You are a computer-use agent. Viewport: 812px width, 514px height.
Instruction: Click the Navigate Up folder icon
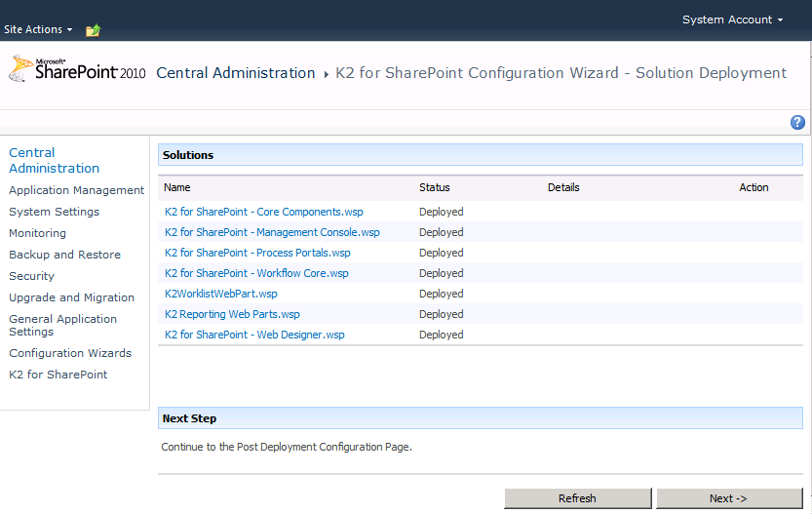(94, 30)
